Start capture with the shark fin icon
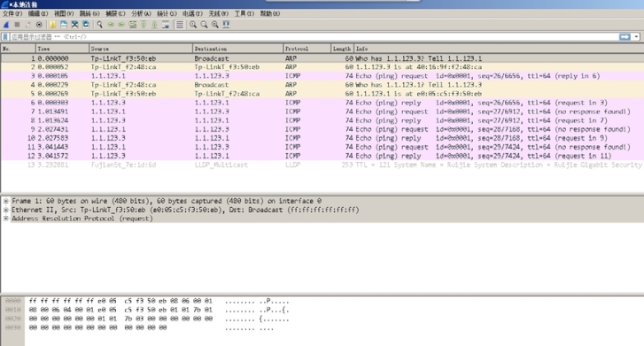 point(6,25)
